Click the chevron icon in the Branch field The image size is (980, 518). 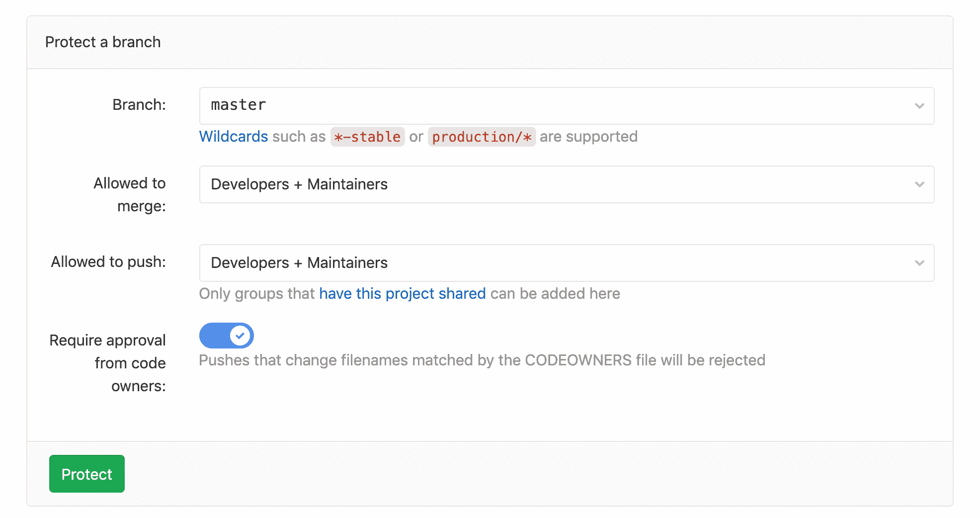pos(919,105)
